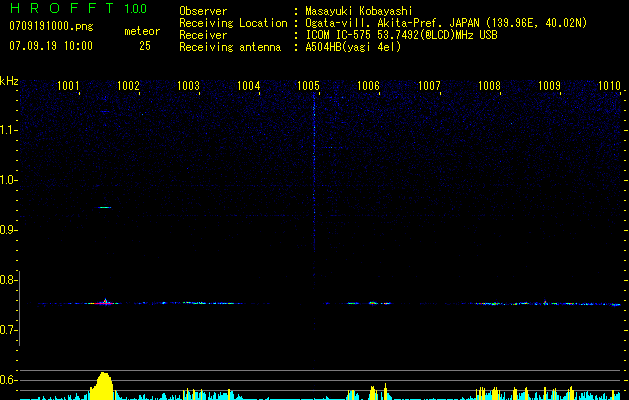Click time marker 1004
Screen dimensions: 629x400
(x=249, y=86)
